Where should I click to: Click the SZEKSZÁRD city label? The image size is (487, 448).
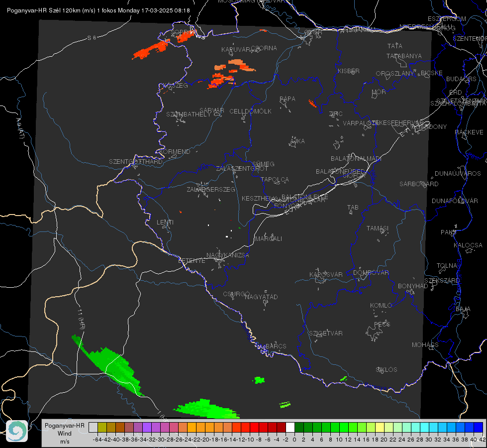tap(442, 281)
